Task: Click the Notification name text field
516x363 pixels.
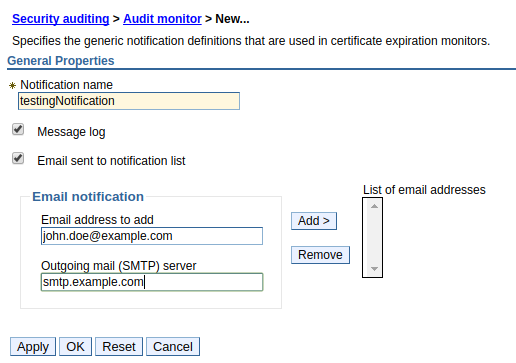Action: (x=129, y=101)
